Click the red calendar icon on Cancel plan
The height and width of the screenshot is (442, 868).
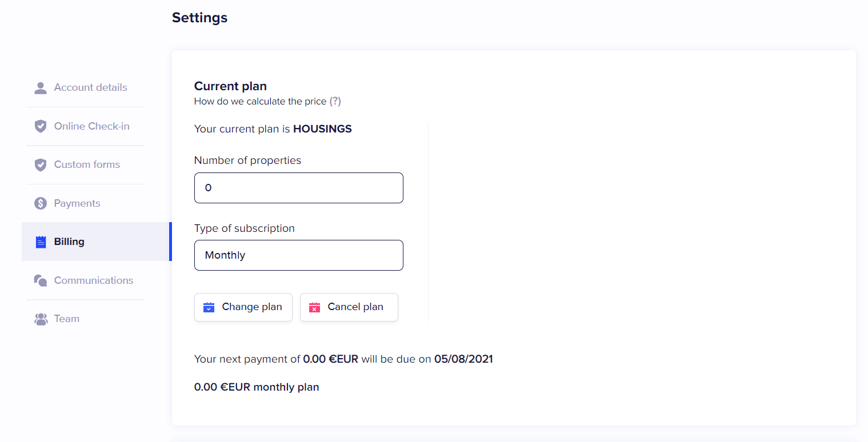(314, 307)
